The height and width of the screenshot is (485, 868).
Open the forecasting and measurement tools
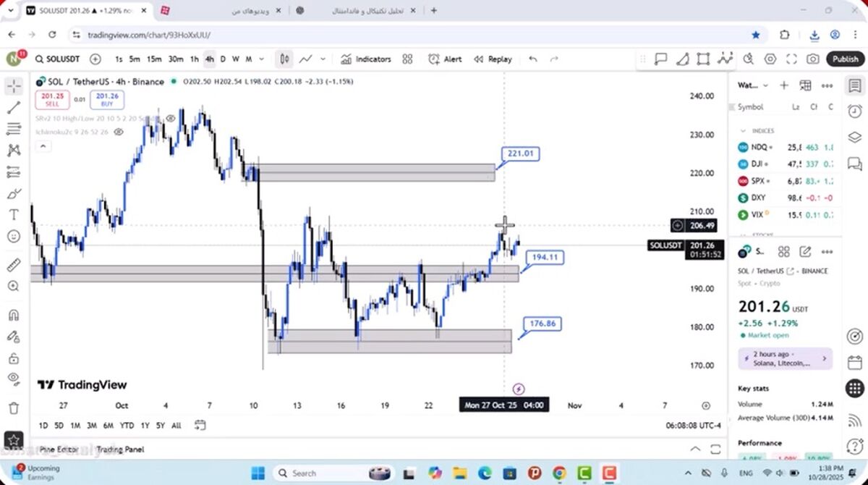point(14,172)
